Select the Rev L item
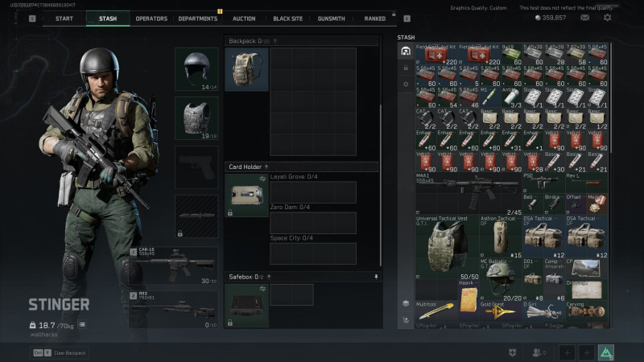This screenshot has height=362, width=644. pyautogui.click(x=587, y=183)
